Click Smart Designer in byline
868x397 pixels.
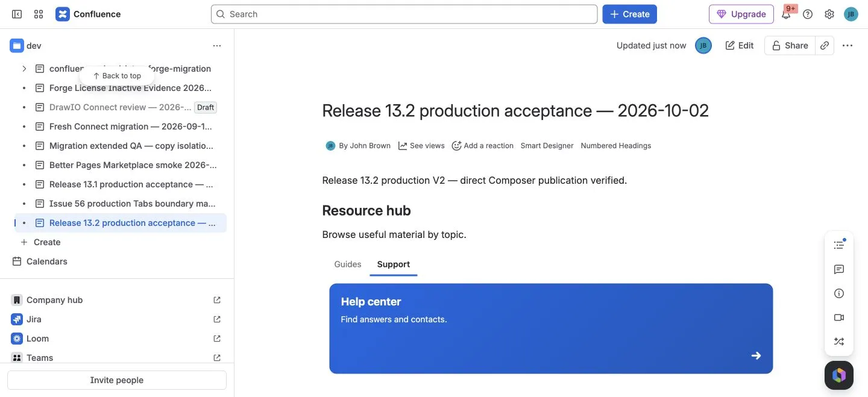[547, 146]
